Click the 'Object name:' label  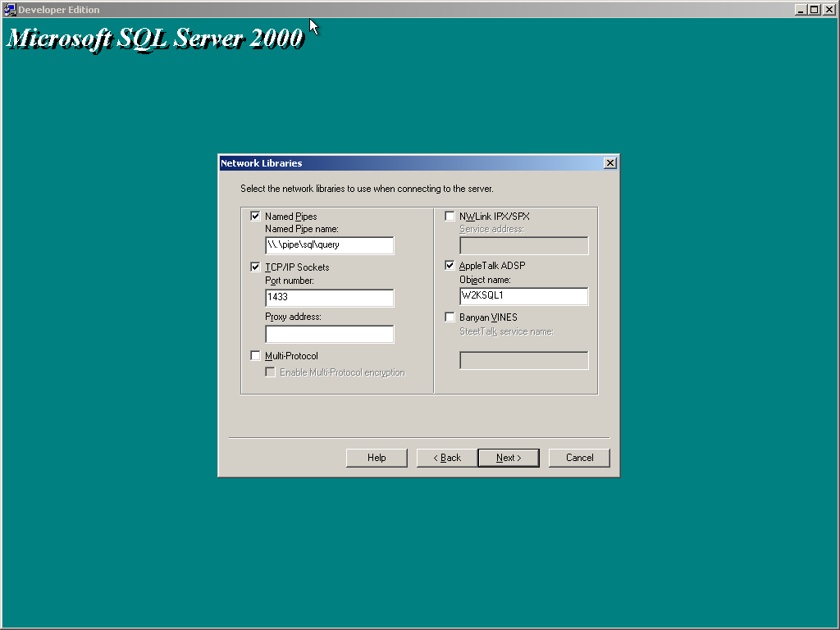click(x=485, y=280)
